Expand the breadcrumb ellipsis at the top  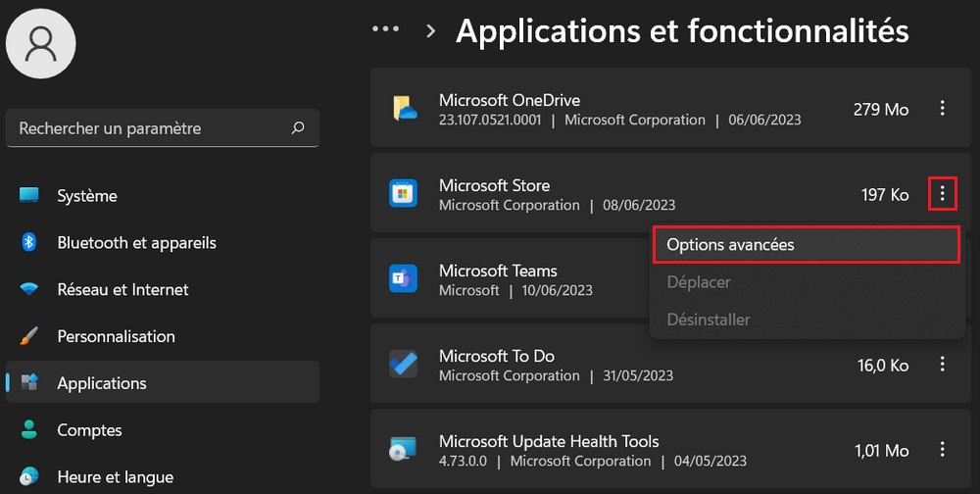pos(385,30)
